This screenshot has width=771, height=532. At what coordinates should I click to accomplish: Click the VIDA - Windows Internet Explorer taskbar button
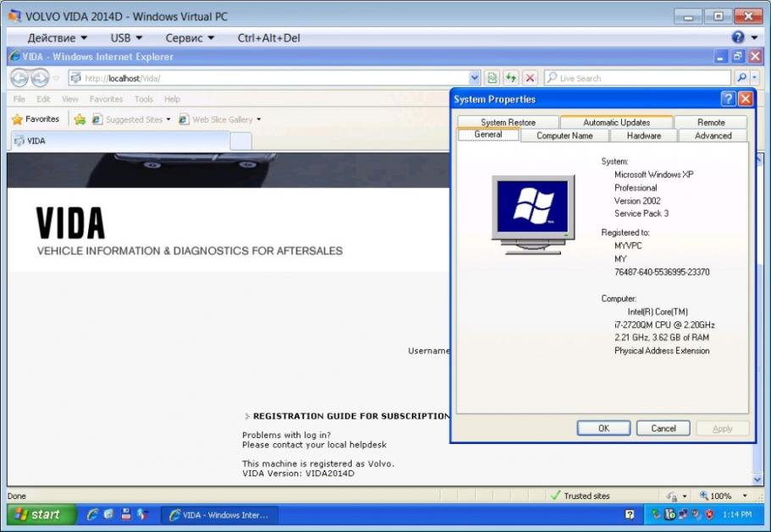point(219,515)
